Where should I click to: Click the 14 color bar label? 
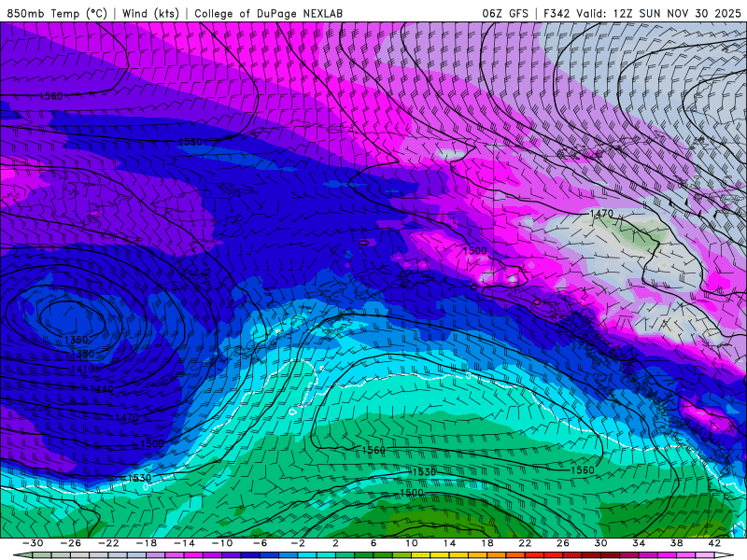tap(449, 543)
